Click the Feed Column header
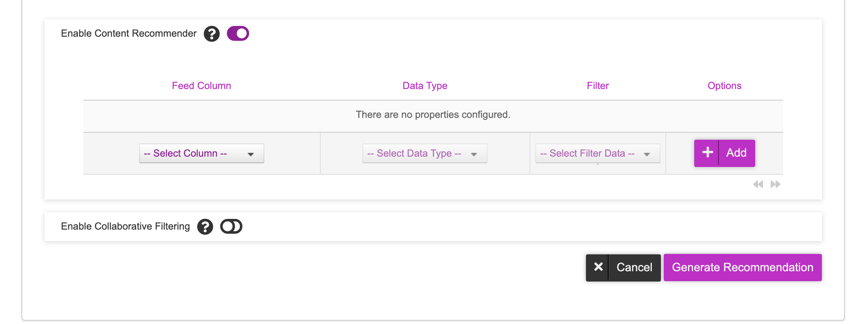The height and width of the screenshot is (324, 868). (x=201, y=86)
